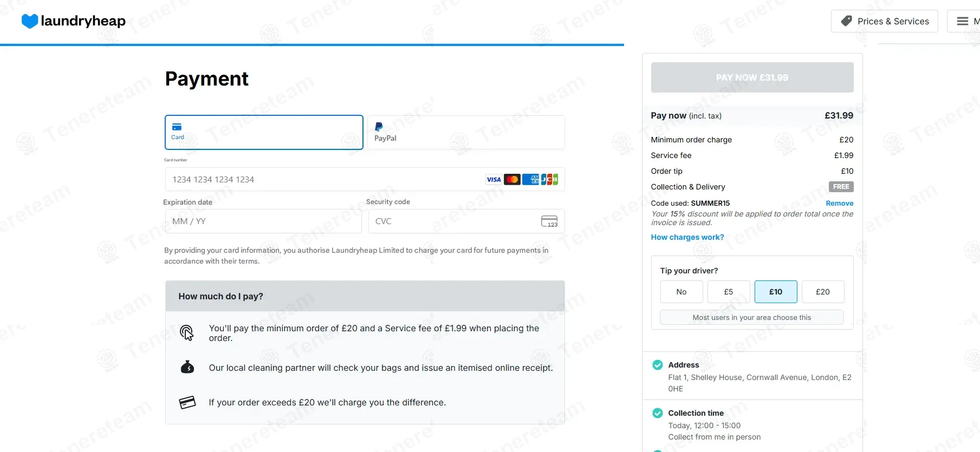Click the Service fee £1.99 amount
Viewport: 980px width, 452px height.
pyautogui.click(x=843, y=155)
